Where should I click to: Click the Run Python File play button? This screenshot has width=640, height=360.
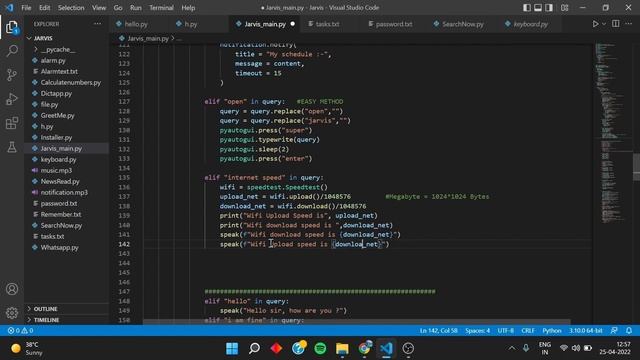595,24
